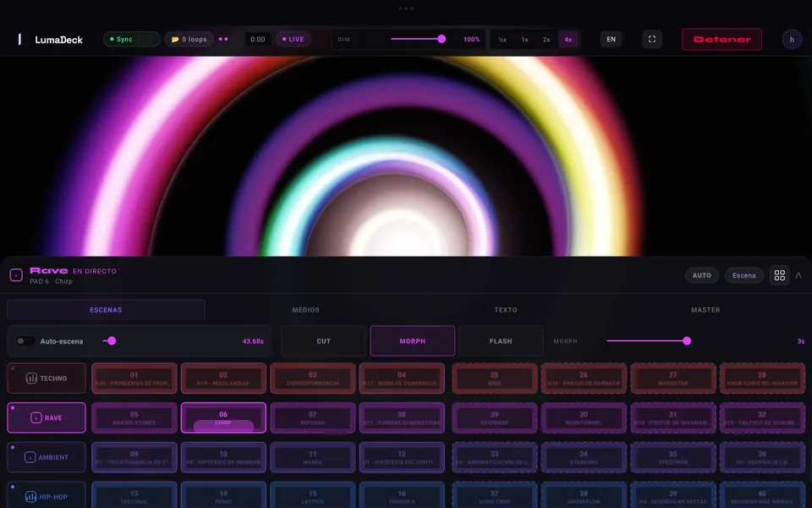Set speed to 1x
This screenshot has width=812, height=508.
[x=524, y=40]
